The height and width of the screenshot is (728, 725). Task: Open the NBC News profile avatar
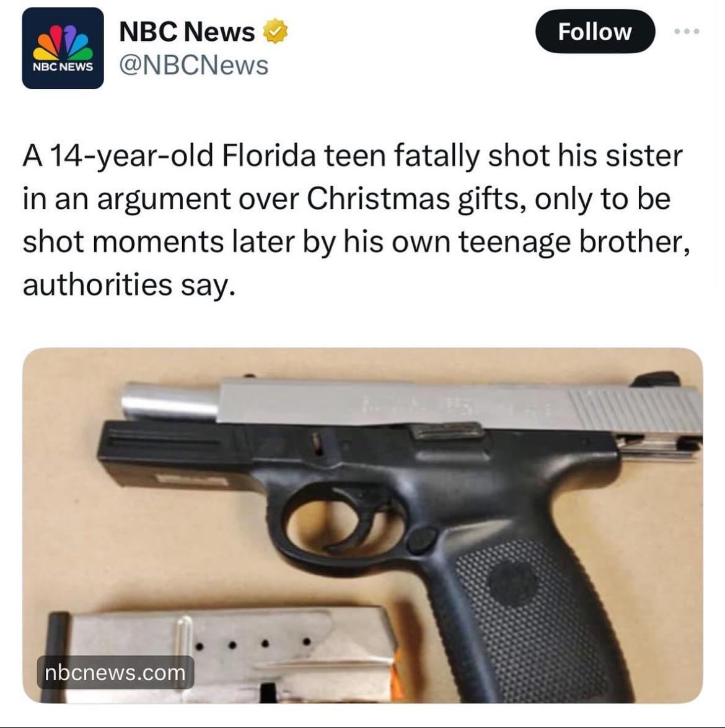click(x=63, y=48)
